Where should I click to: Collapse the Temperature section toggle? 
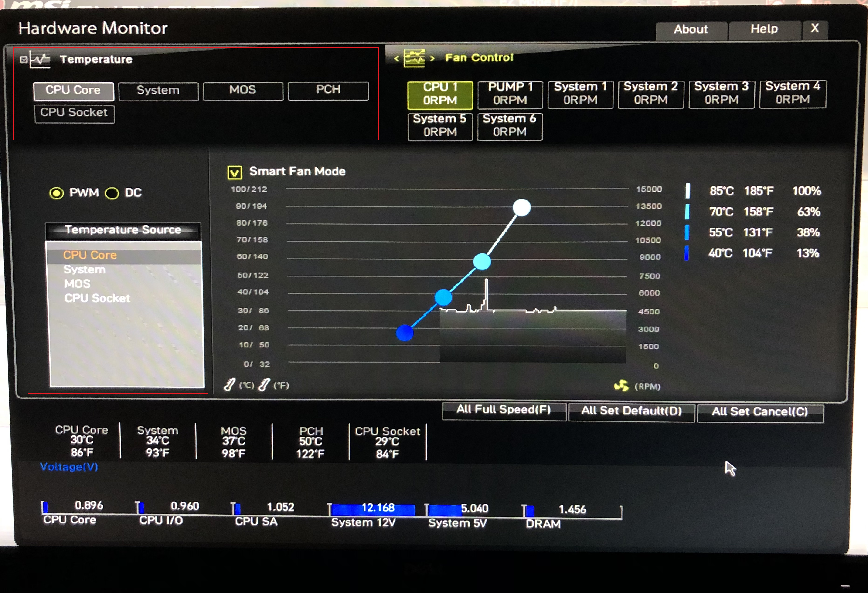pyautogui.click(x=24, y=60)
